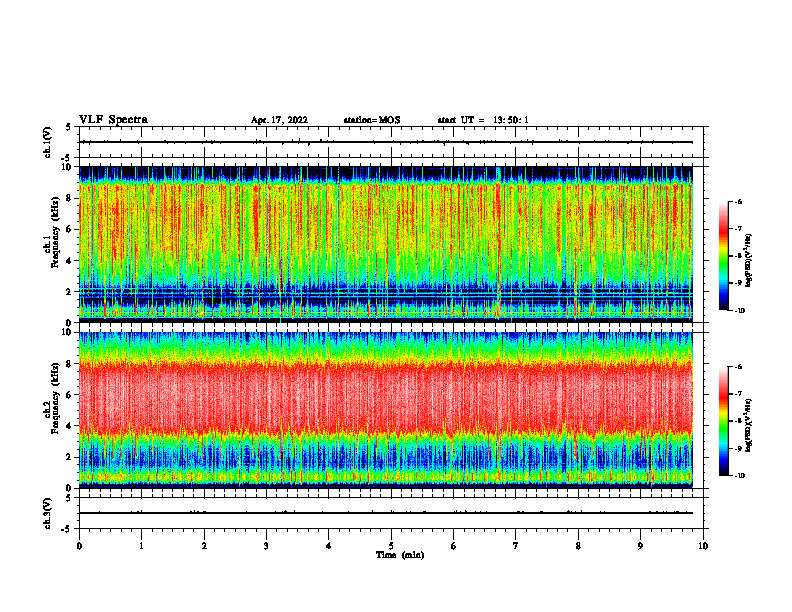Click the ch.3 voltage waveform trace
This screenshot has height=612, width=792.
385,513
